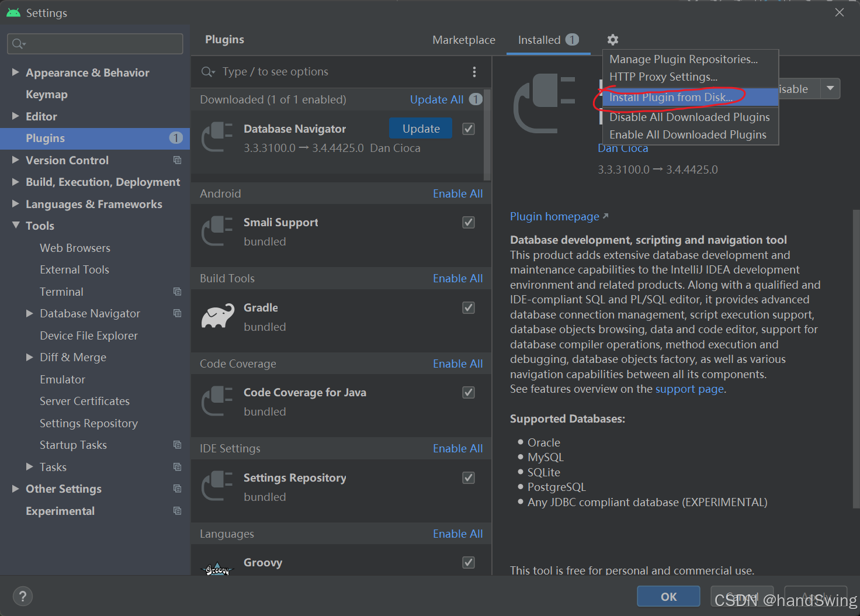Click the help question mark button
Viewport: 860px width, 616px height.
(22, 596)
